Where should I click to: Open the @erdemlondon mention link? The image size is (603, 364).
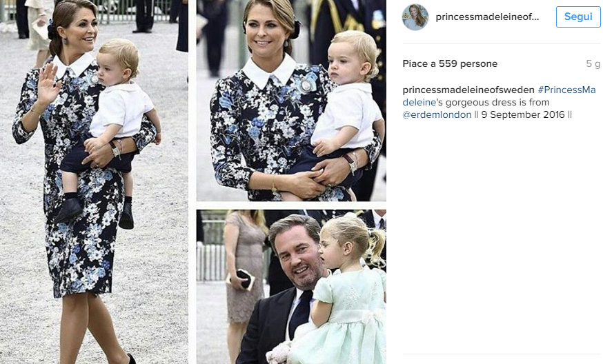pos(437,115)
